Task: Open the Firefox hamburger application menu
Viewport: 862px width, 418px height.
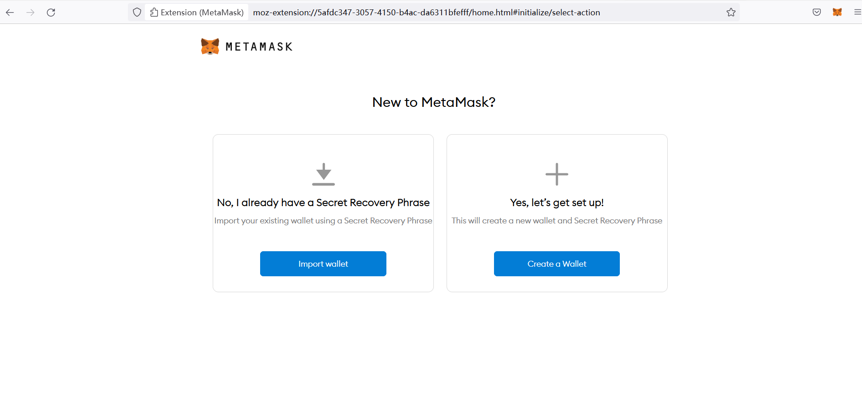Action: pyautogui.click(x=857, y=12)
